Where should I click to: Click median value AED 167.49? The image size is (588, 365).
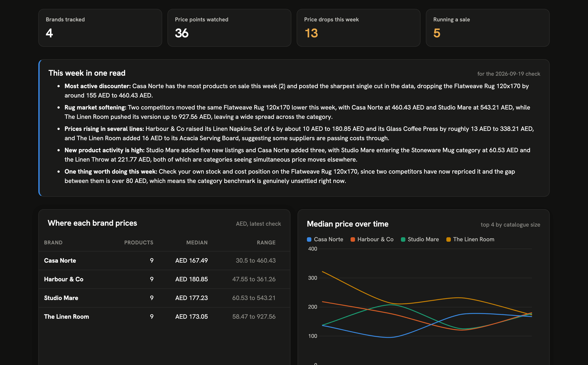[191, 260]
